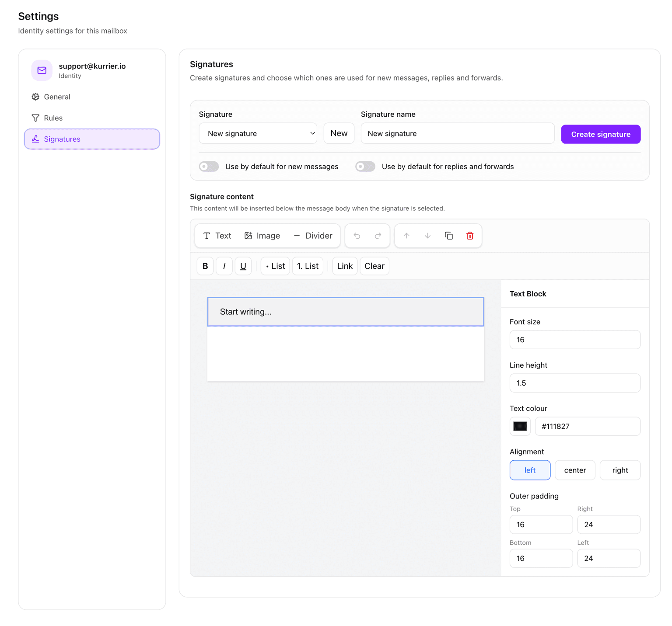Viewport: 672px width, 626px height.
Task: Edit the Left outer padding field
Action: 609,558
